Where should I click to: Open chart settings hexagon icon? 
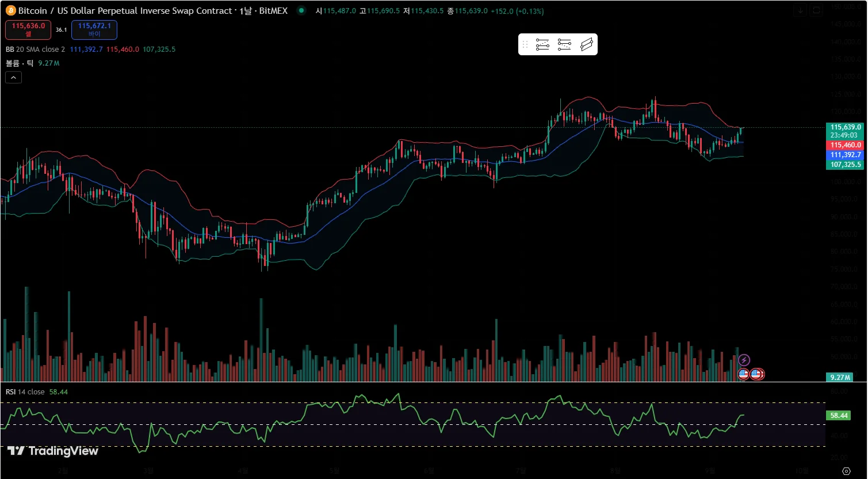click(x=846, y=471)
